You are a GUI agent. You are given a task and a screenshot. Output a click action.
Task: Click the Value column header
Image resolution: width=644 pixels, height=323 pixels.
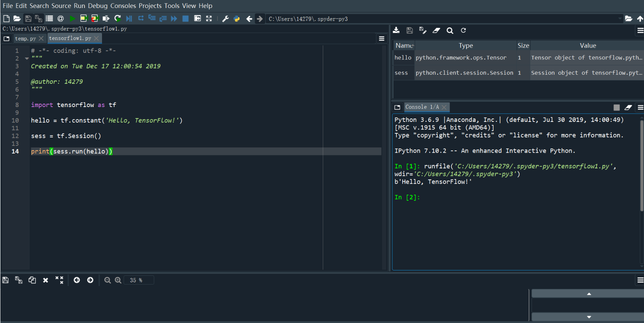pos(587,45)
